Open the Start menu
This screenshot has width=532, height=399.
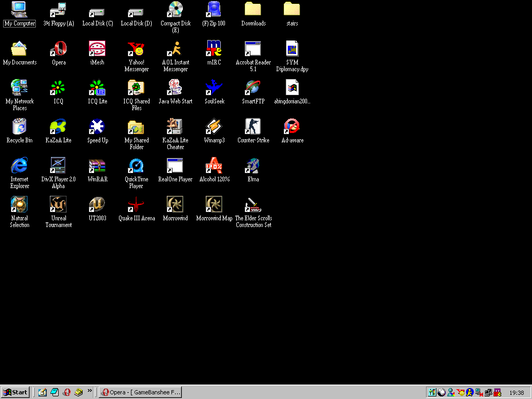15,392
